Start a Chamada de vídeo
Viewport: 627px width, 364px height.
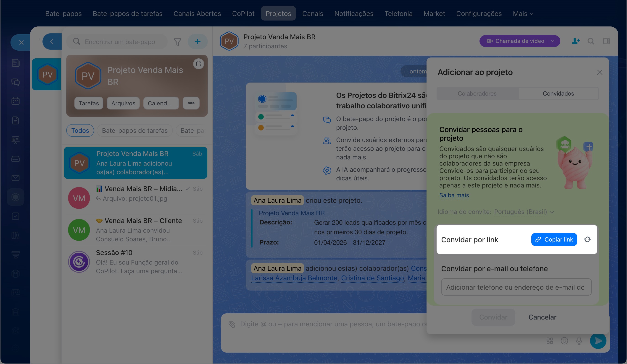[516, 41]
